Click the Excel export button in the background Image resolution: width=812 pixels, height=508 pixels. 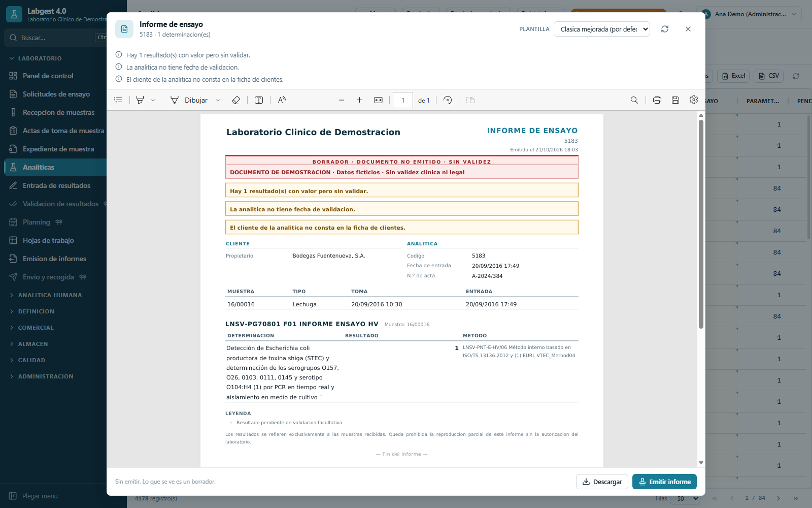[x=733, y=76]
